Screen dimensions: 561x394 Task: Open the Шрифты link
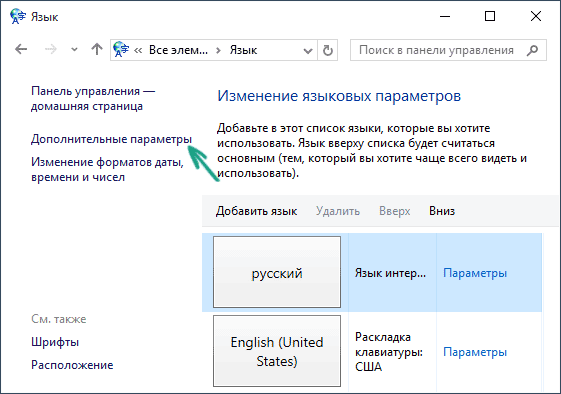click(55, 342)
